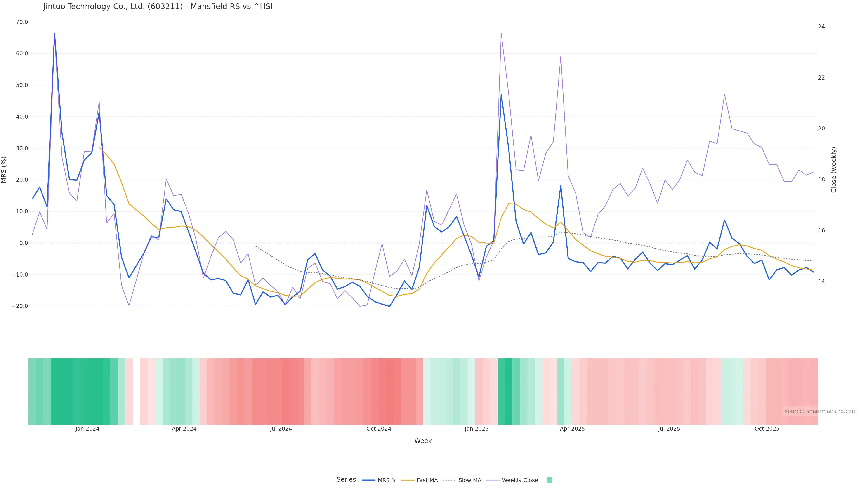The image size is (868, 488).
Task: Click the orange Fast MA legend line icon
Action: pos(408,480)
